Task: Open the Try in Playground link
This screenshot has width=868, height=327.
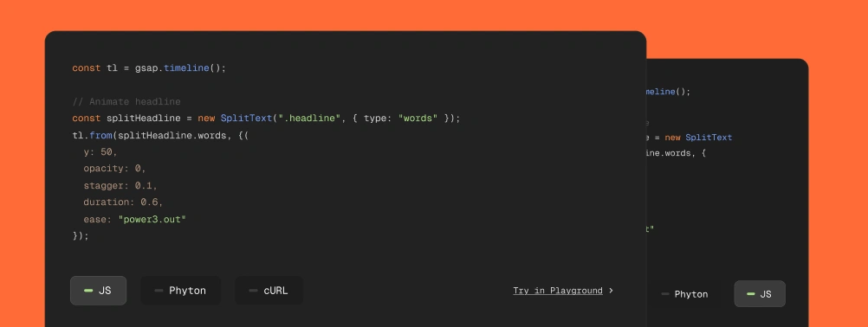Action: click(558, 291)
